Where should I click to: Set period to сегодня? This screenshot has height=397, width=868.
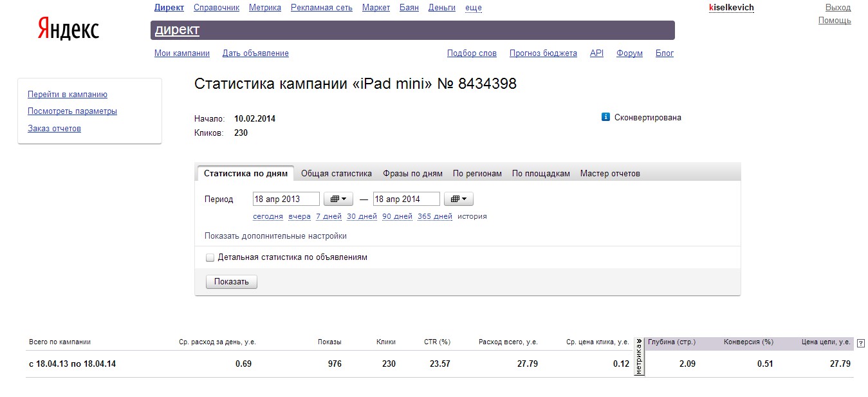pos(268,216)
